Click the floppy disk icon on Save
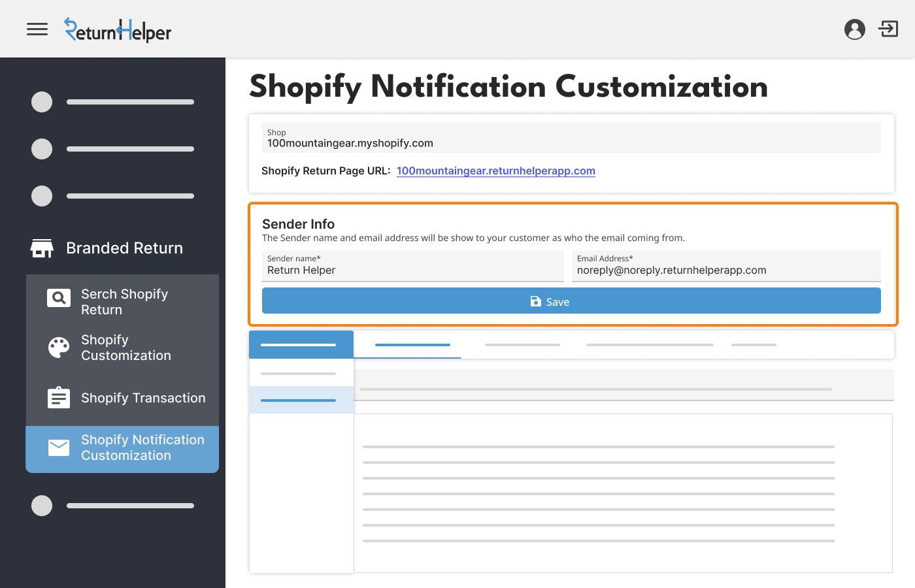The height and width of the screenshot is (588, 915). (x=536, y=301)
